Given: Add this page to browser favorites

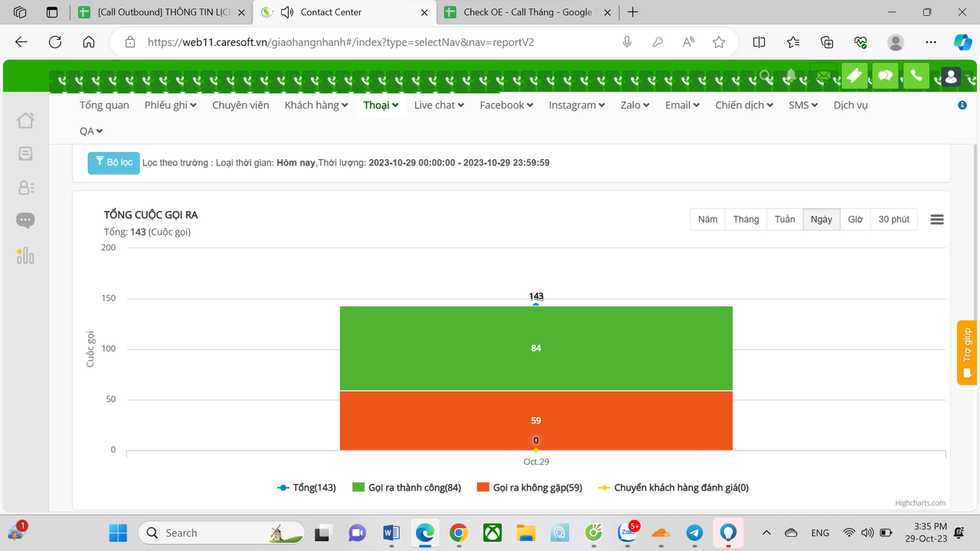Looking at the screenshot, I should click(719, 42).
